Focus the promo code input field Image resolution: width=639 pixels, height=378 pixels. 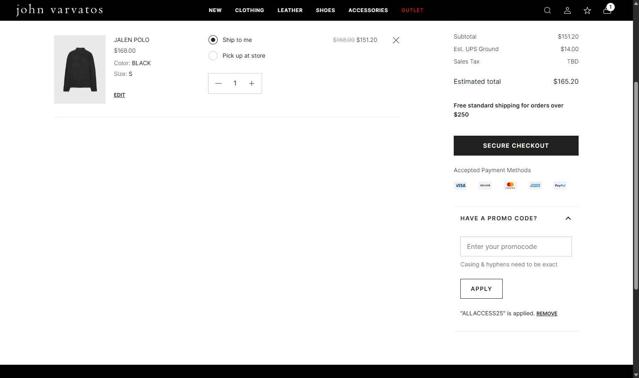[x=516, y=246]
